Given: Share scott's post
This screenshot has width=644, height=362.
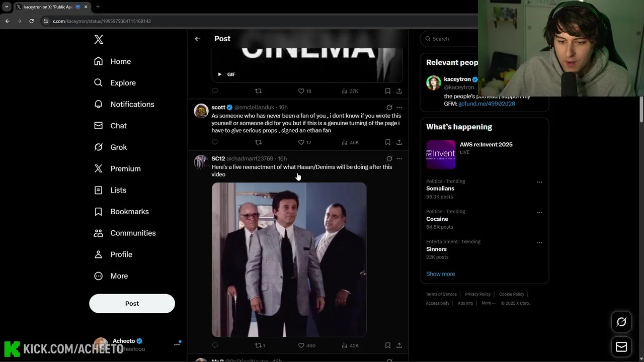Looking at the screenshot, I should [x=399, y=142].
